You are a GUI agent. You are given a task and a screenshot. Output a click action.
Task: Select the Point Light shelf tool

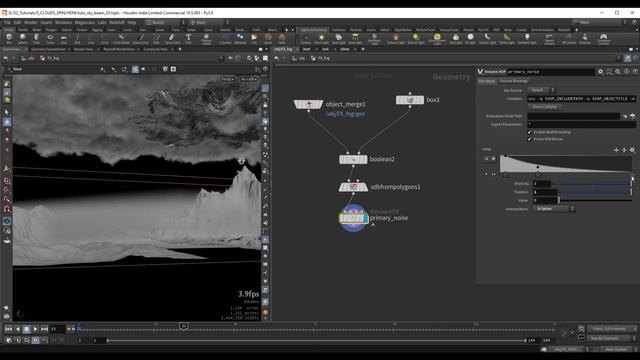321,38
